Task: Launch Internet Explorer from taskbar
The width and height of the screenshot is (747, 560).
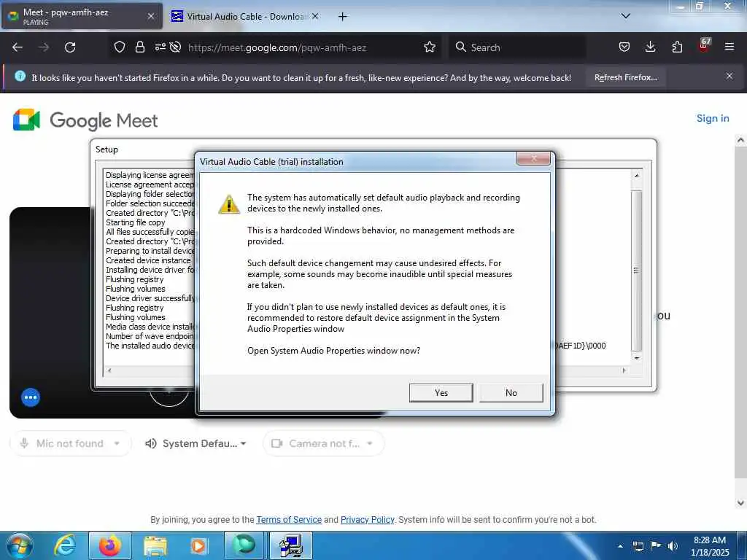Action: click(x=64, y=545)
